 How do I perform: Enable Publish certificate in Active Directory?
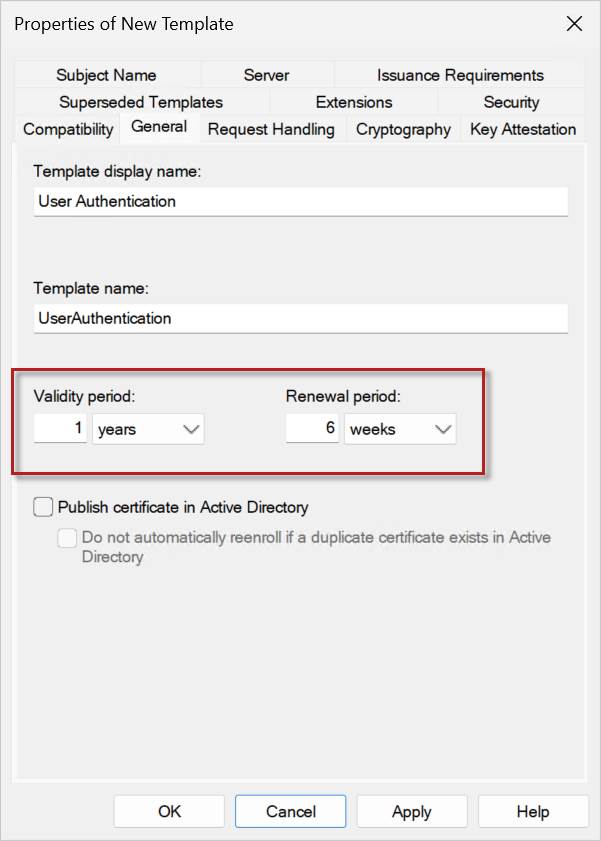pos(42,507)
